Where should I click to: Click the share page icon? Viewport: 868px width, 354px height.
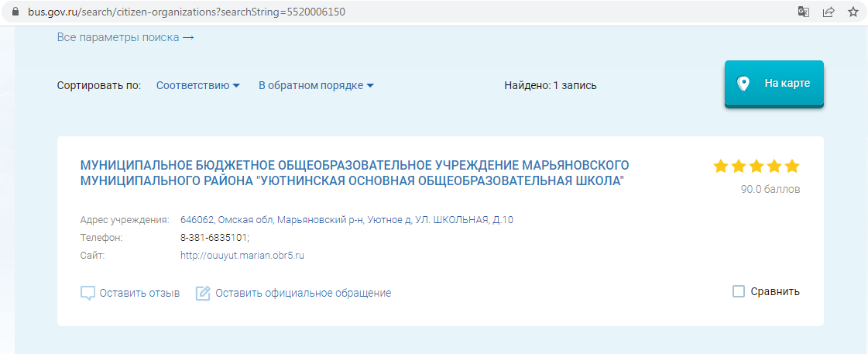pyautogui.click(x=829, y=12)
